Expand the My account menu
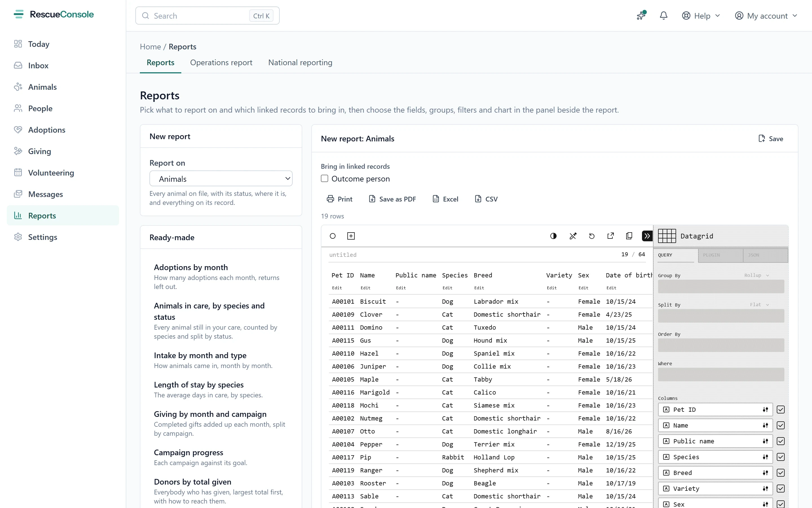 766,16
